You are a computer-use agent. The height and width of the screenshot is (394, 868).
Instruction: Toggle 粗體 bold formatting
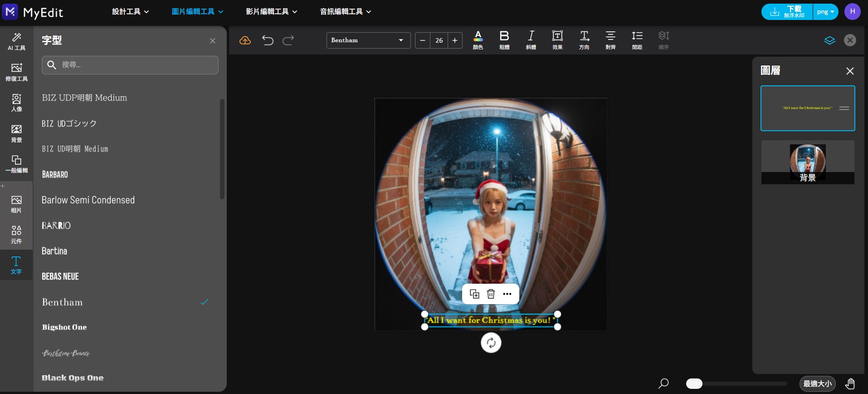pyautogui.click(x=504, y=40)
